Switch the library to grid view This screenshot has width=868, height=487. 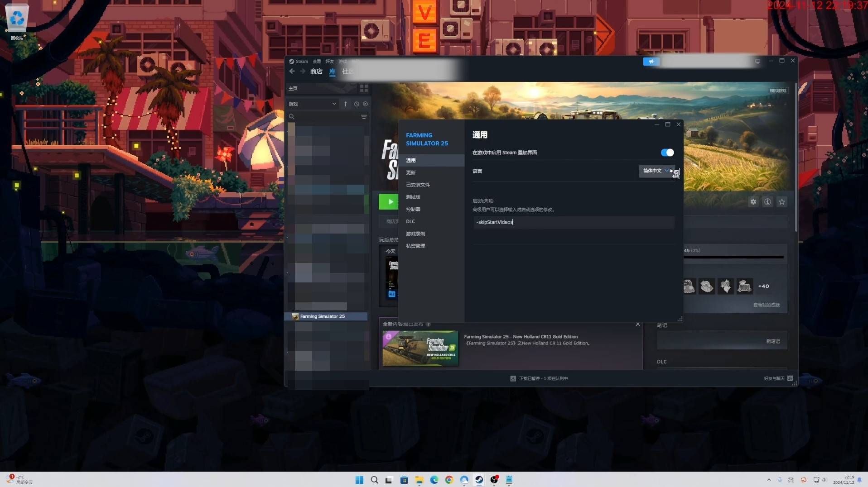(364, 88)
